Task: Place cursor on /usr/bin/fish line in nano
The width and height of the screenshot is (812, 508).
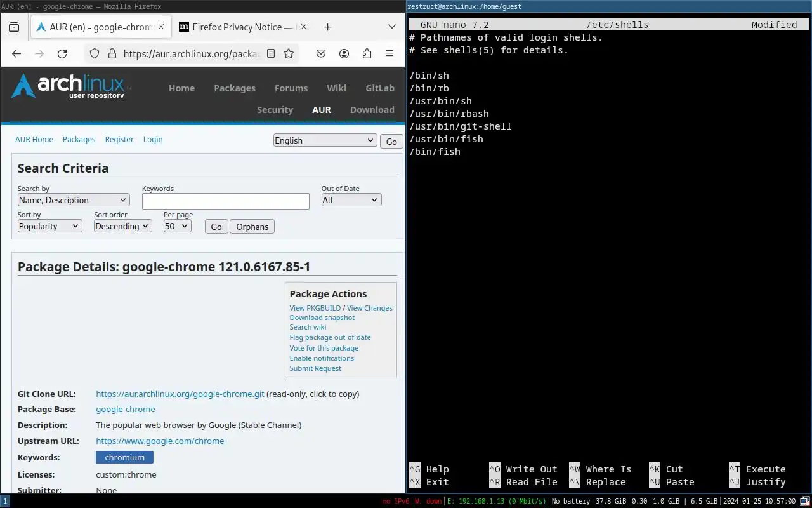Action: pyautogui.click(x=446, y=139)
